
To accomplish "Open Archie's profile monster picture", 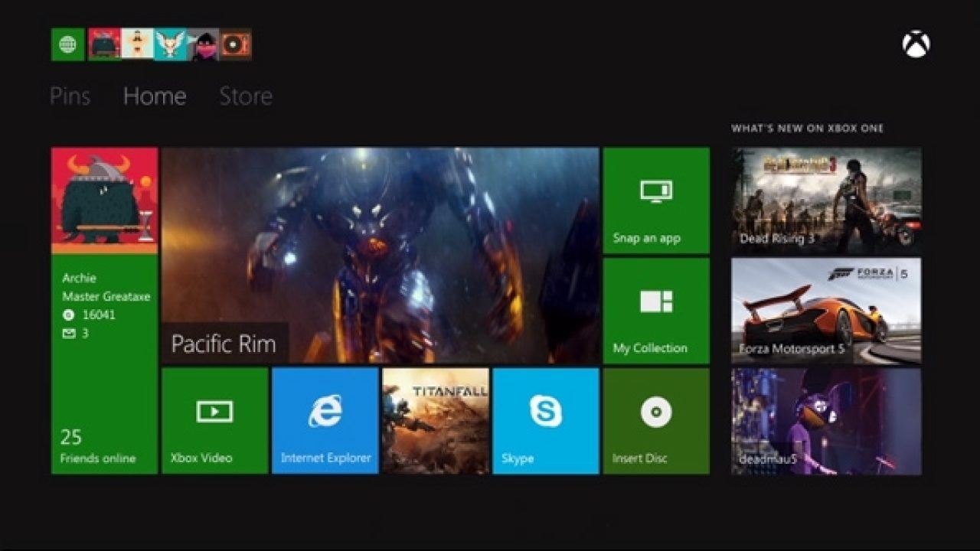I will pyautogui.click(x=104, y=201).
